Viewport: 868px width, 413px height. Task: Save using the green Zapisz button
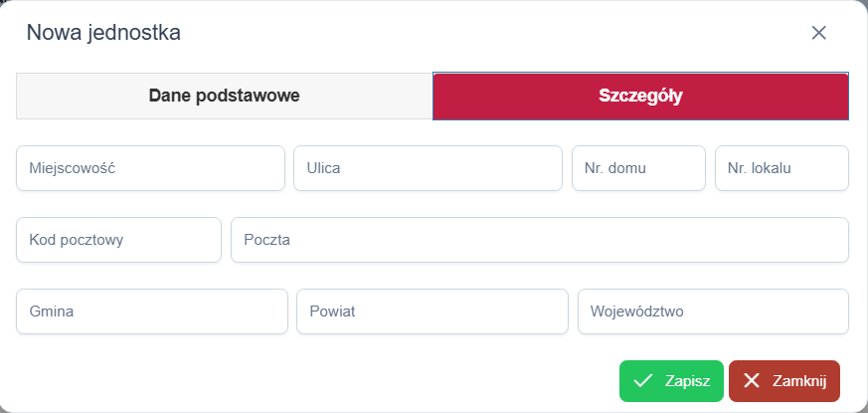point(671,380)
